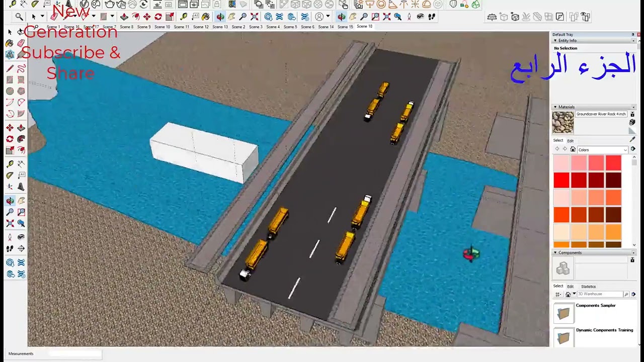Activate Push/Pull in the left palette
This screenshot has width=644, height=362.
click(21, 128)
